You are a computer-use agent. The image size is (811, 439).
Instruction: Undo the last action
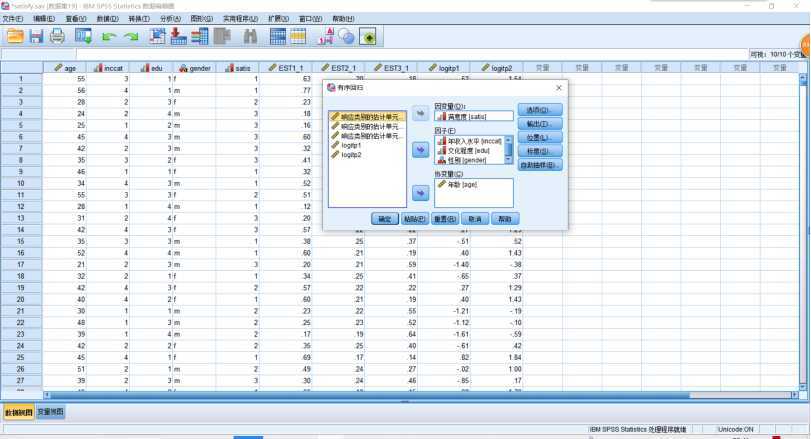pyautogui.click(x=109, y=37)
